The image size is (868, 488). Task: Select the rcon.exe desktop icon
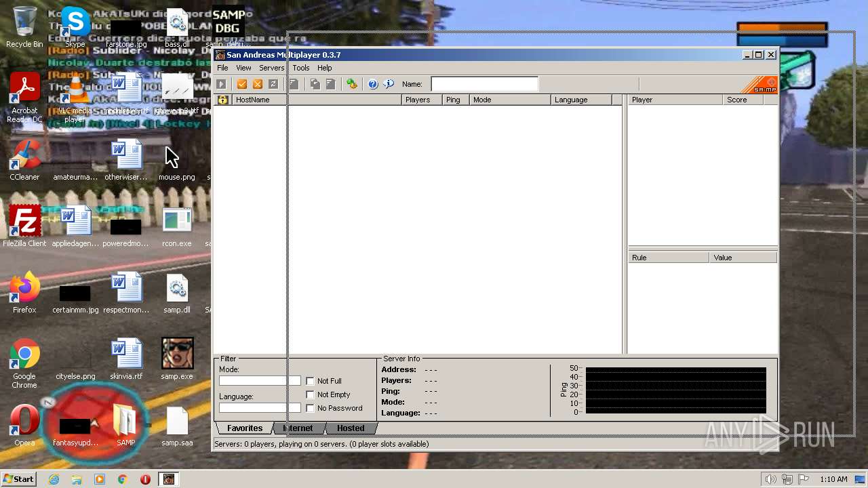click(177, 227)
